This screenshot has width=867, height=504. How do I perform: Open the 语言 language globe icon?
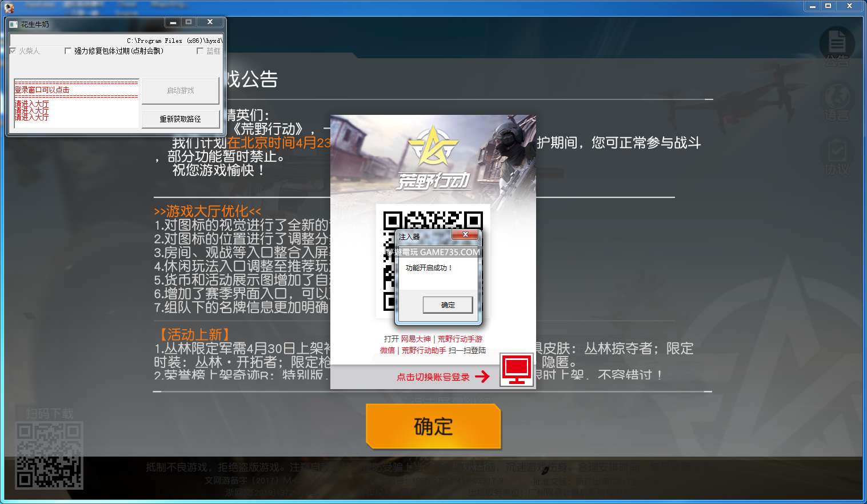837,102
